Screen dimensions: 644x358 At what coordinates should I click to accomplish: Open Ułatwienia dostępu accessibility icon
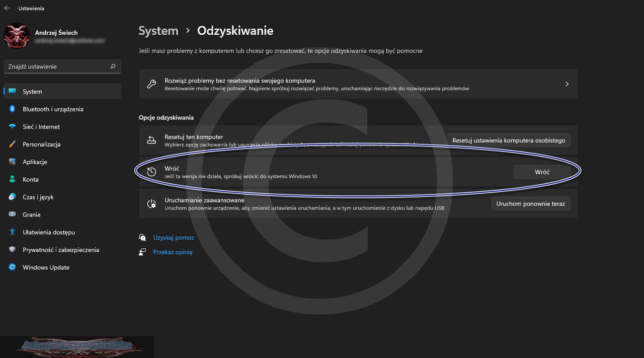point(12,232)
